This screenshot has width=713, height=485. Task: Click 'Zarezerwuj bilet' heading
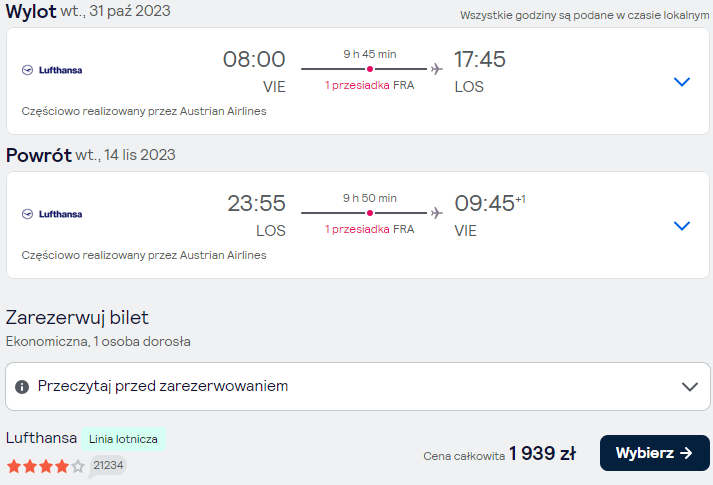point(77,318)
